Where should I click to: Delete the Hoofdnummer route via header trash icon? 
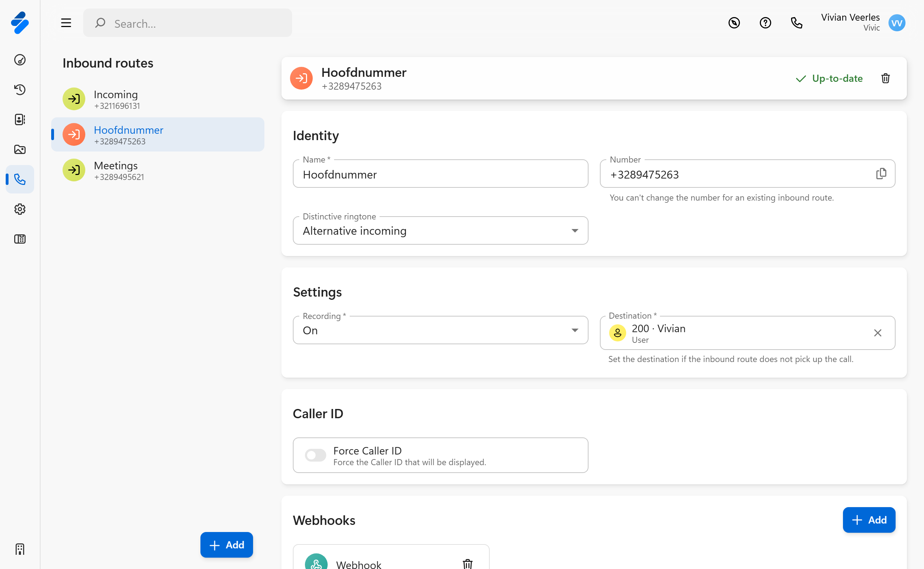(x=885, y=78)
